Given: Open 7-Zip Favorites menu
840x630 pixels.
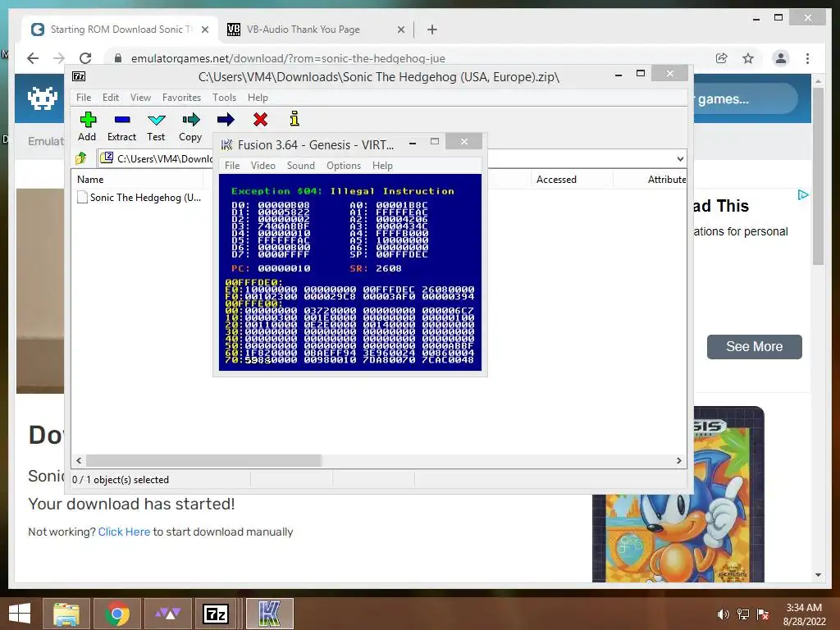Looking at the screenshot, I should tap(181, 98).
